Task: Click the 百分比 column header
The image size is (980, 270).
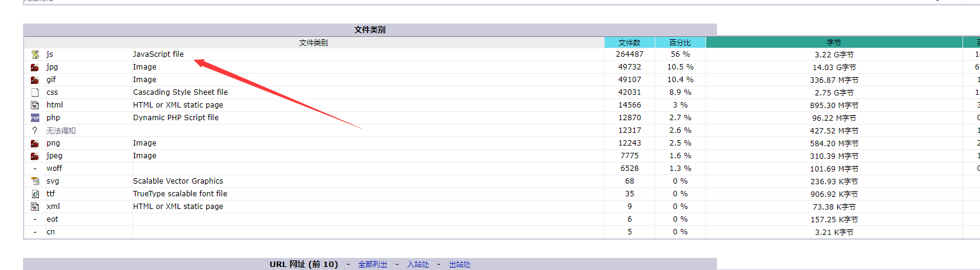Action: point(680,42)
